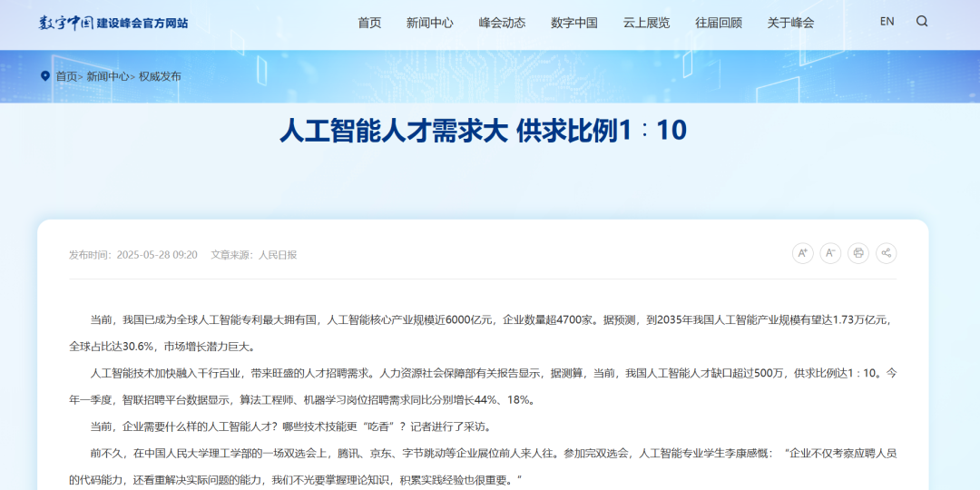Image resolution: width=980 pixels, height=490 pixels.
Task: Click 新闻中心 breadcrumb link
Action: coord(107,76)
